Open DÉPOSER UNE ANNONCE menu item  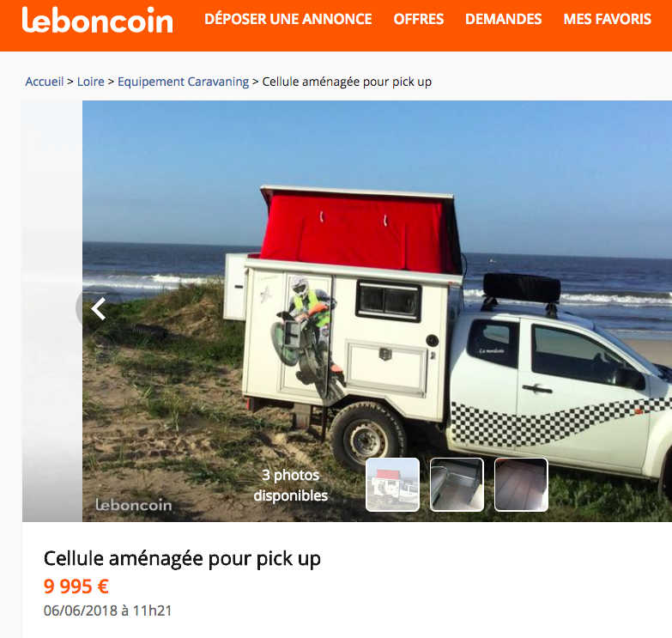pyautogui.click(x=288, y=19)
